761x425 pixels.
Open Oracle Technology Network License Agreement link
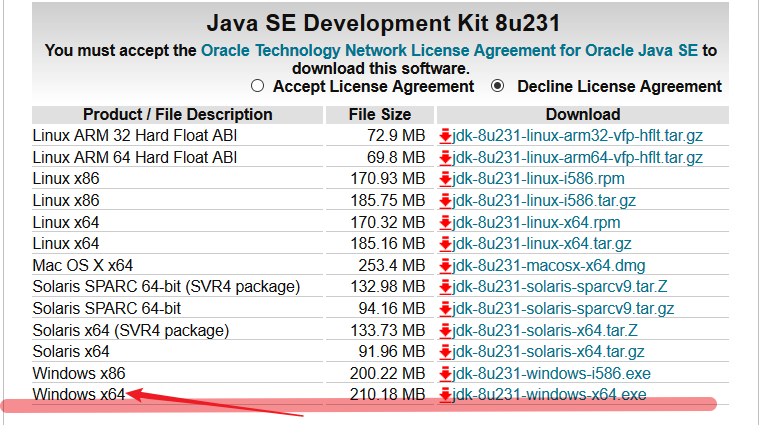449,50
